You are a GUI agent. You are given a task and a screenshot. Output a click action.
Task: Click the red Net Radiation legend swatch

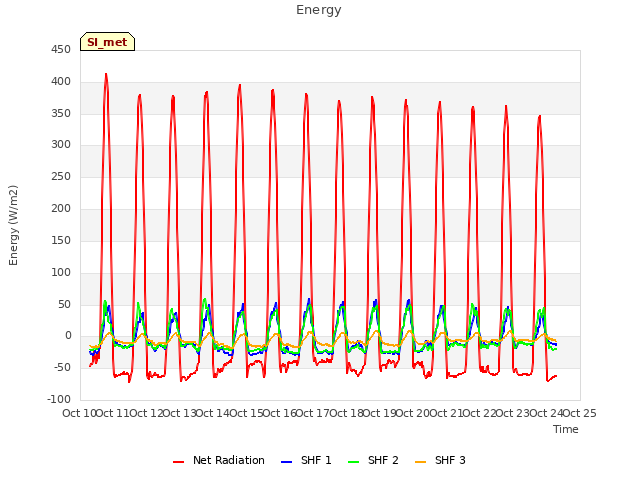pos(178,462)
